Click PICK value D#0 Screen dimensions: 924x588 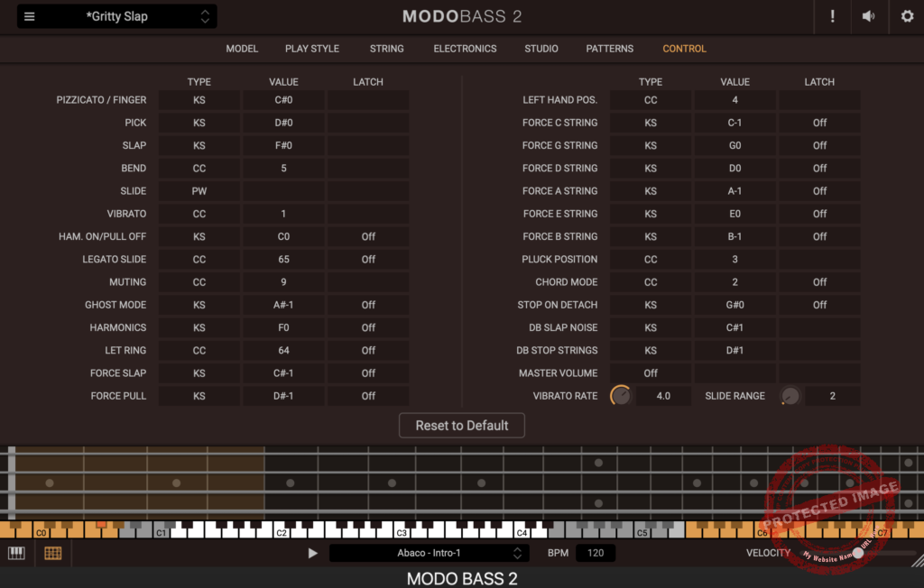[x=283, y=123]
